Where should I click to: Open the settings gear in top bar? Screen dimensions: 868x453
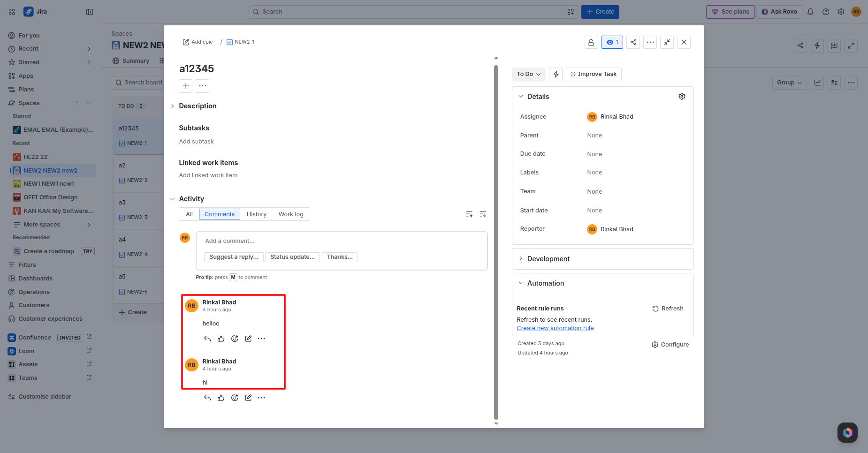[x=841, y=12]
